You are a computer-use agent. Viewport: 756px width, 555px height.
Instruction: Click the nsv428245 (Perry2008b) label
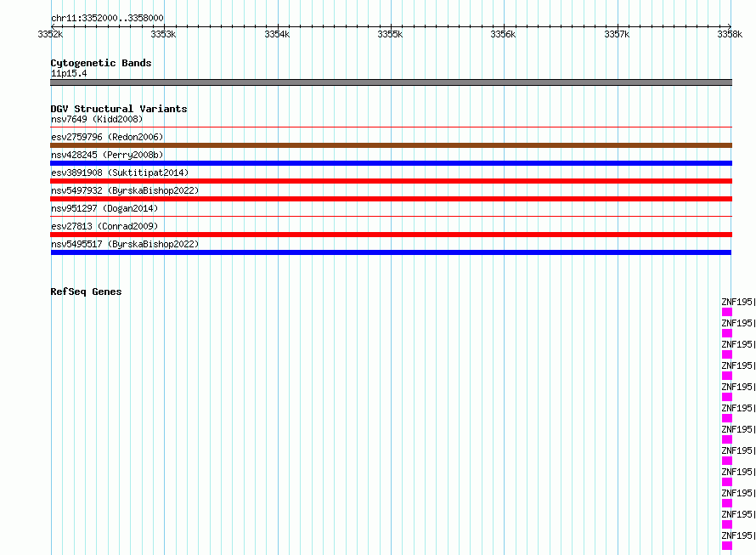(107, 155)
